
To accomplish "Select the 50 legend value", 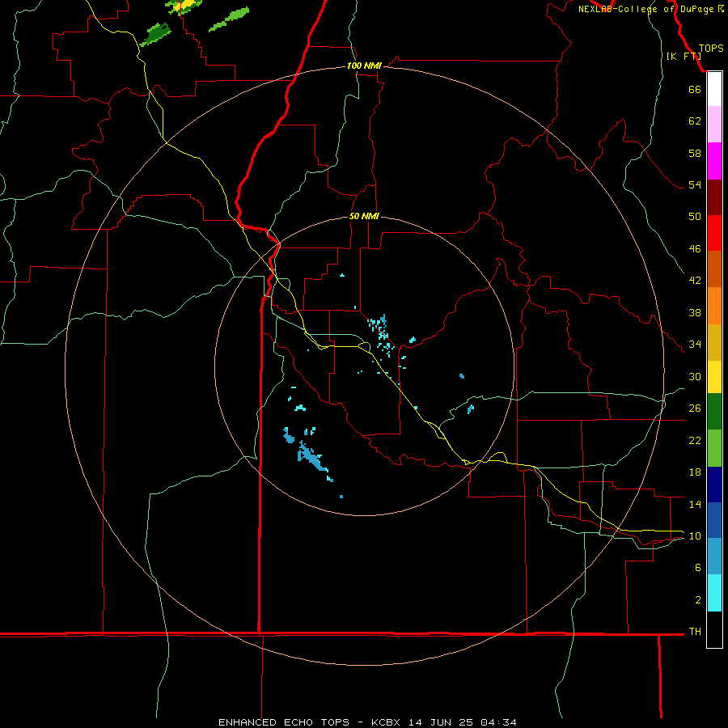I will click(695, 217).
